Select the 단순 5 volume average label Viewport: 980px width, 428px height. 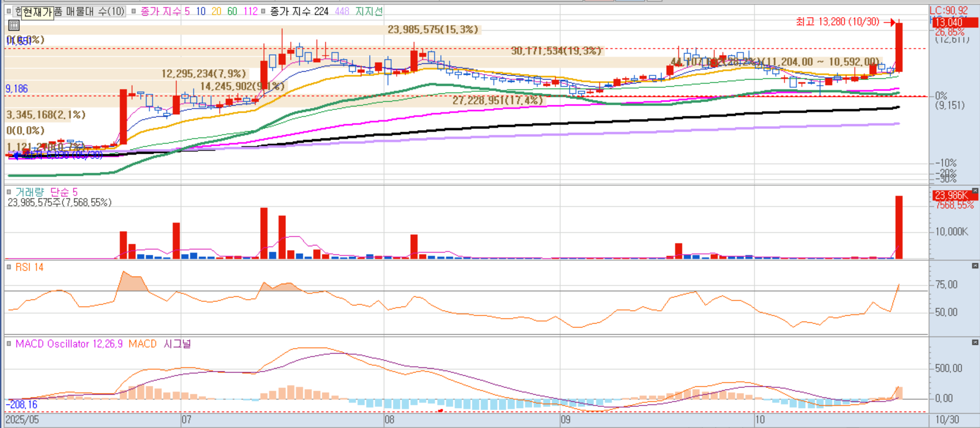click(x=64, y=192)
